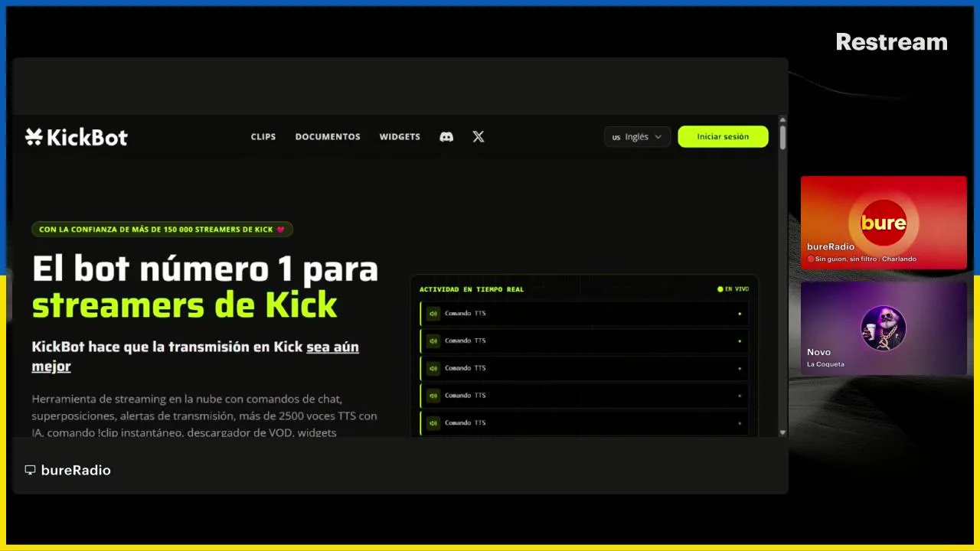Screen dimensions: 980x551
Task: Click the speaker icon on the first Comando TTS row
Action: 433,313
